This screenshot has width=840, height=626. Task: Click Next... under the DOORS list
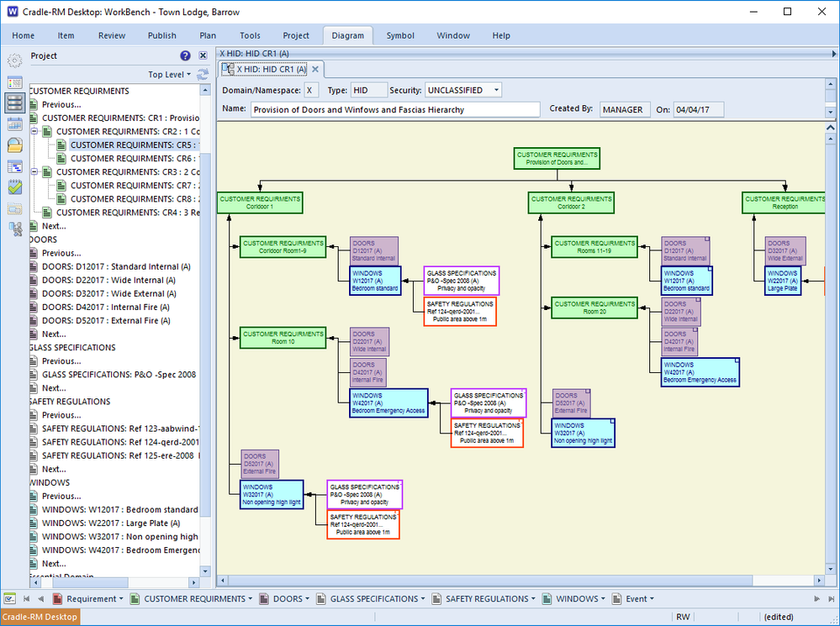point(54,334)
